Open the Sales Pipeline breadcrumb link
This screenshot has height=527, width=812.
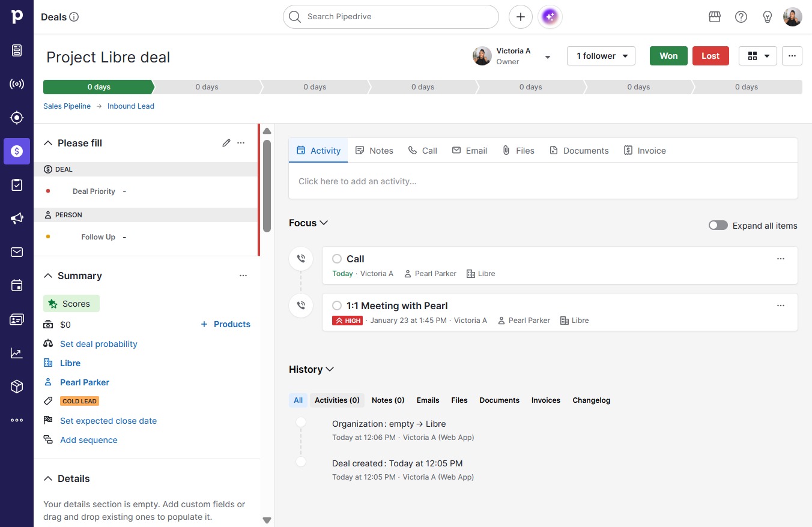point(67,106)
